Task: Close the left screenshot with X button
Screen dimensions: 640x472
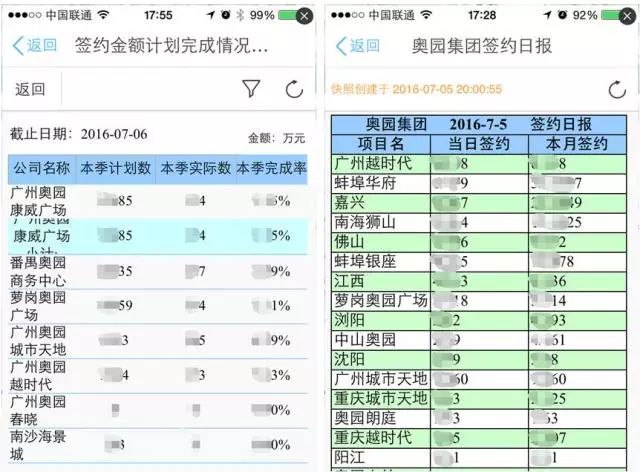Action: (304, 16)
